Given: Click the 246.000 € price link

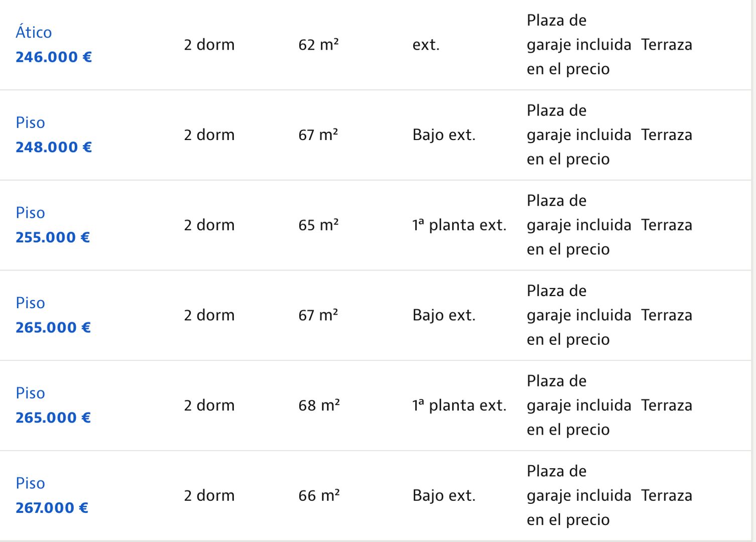Looking at the screenshot, I should coord(54,57).
